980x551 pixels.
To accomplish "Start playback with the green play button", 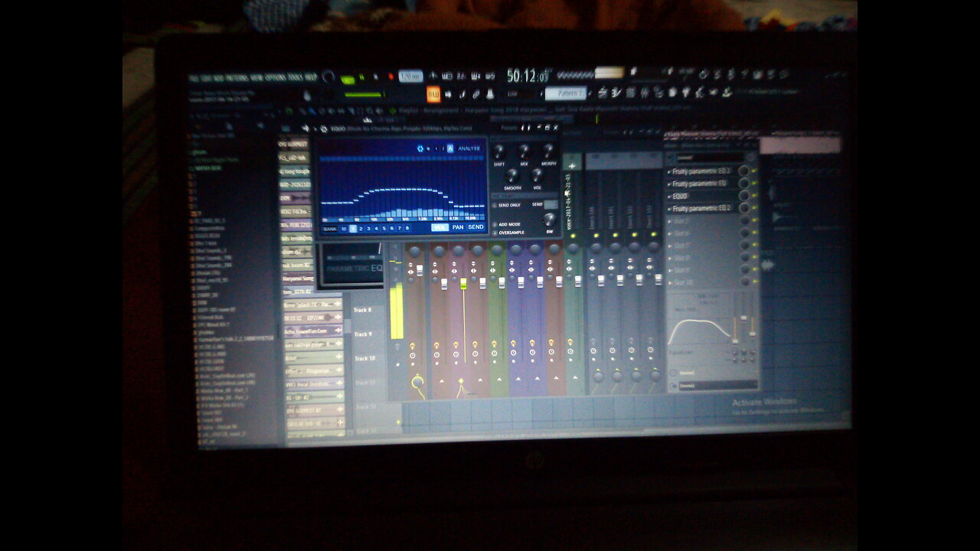I will click(348, 79).
